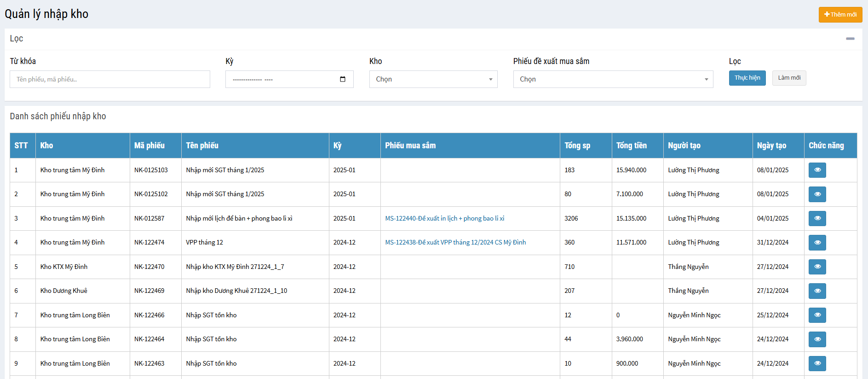This screenshot has height=379, width=868.
Task: Click view icon for receipt NK-122466
Action: 817,315
